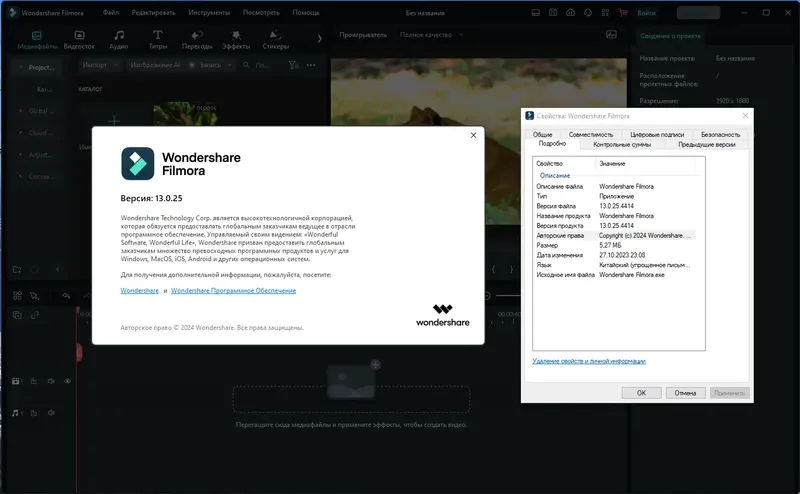Click the Изображение AI button
Screen dimensions: 800x494
(x=155, y=65)
